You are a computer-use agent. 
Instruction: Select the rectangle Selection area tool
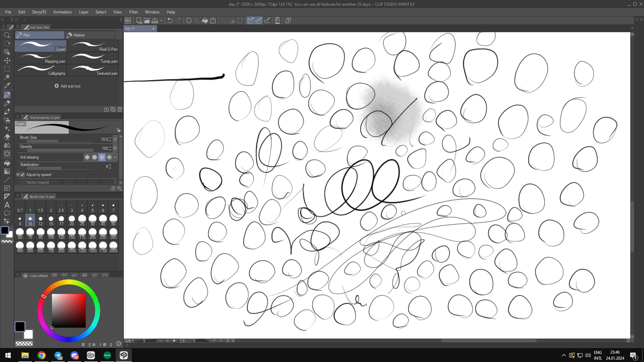click(7, 69)
